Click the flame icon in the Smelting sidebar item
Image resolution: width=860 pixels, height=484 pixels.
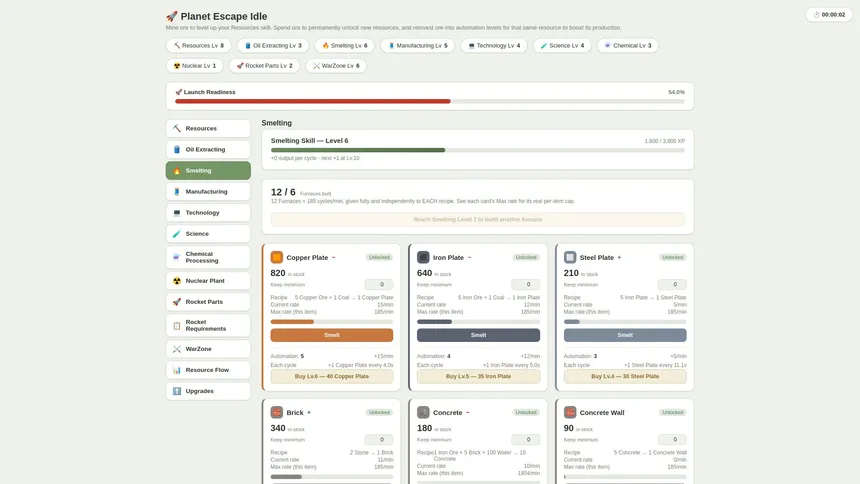coord(177,171)
